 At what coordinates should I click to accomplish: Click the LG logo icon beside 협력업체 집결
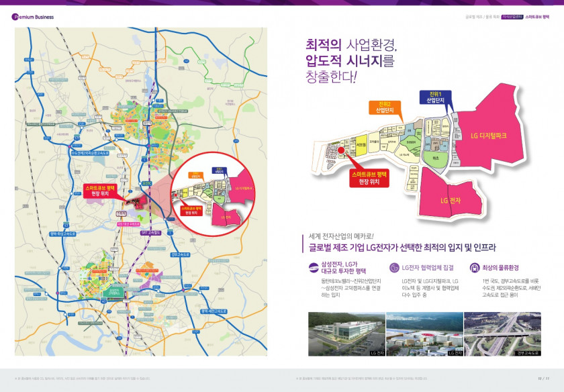[x=394, y=268]
